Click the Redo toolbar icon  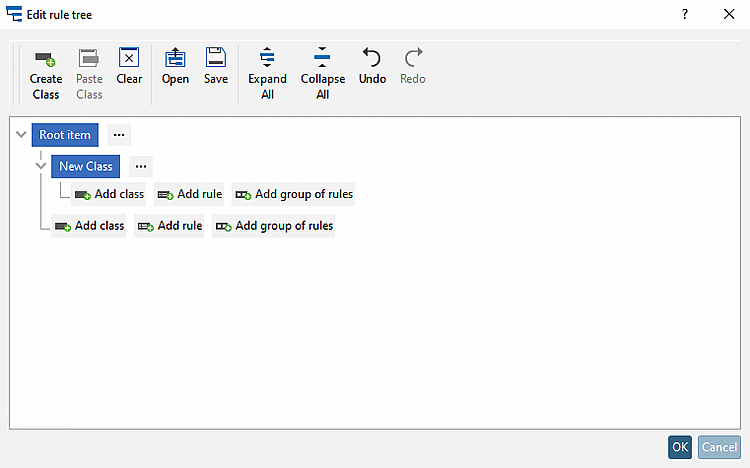pos(413,66)
